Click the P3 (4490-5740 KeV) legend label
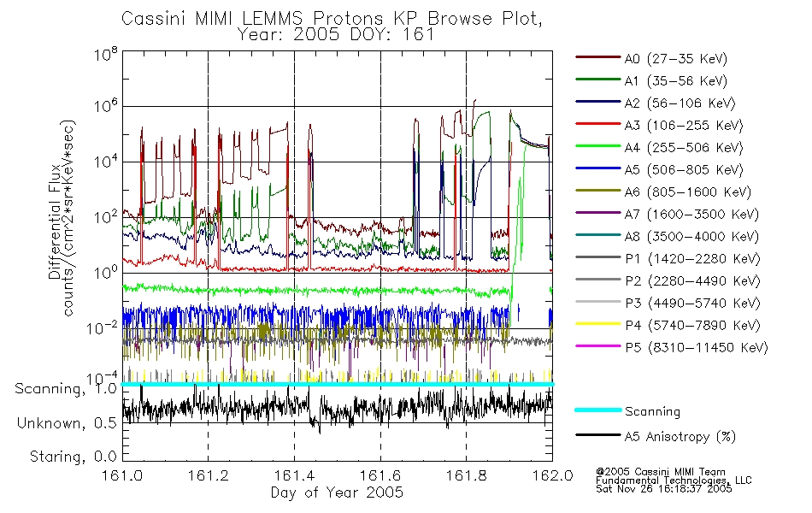The height and width of the screenshot is (513, 812). [692, 304]
